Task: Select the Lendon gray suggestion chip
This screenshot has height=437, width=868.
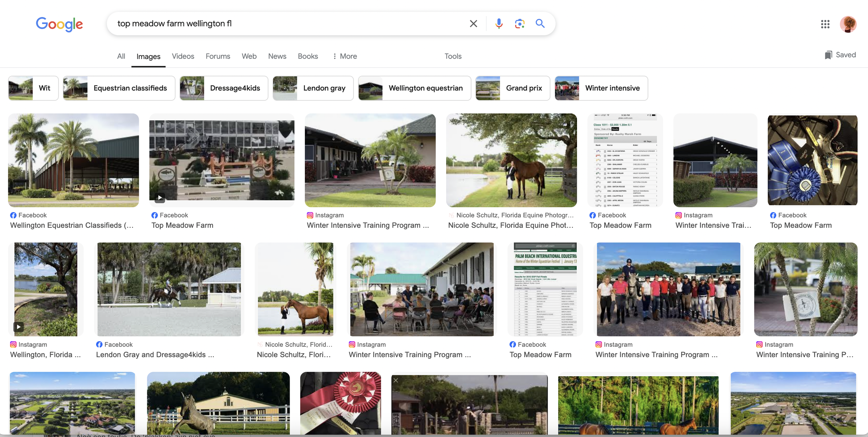Action: [x=313, y=88]
